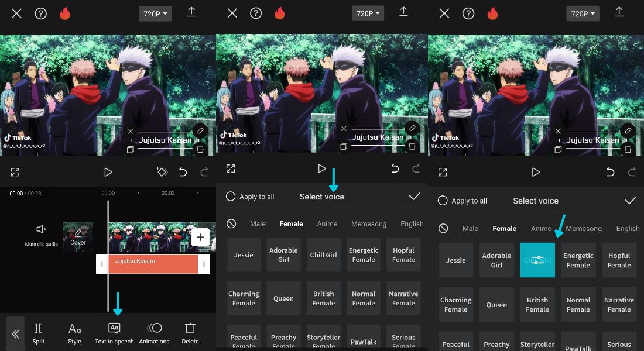Pick Adorable Girl voice in right screen
Image resolution: width=644 pixels, height=351 pixels.
496,260
